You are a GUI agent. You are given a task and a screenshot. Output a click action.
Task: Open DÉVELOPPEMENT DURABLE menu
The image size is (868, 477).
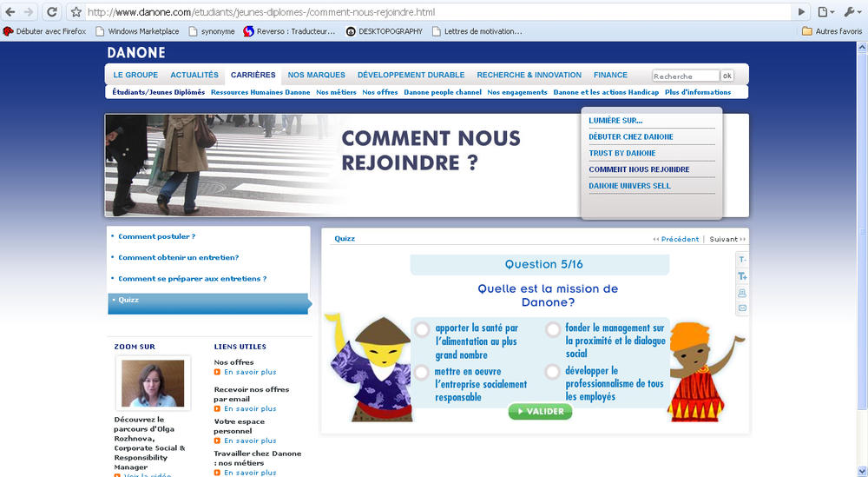[x=411, y=75]
